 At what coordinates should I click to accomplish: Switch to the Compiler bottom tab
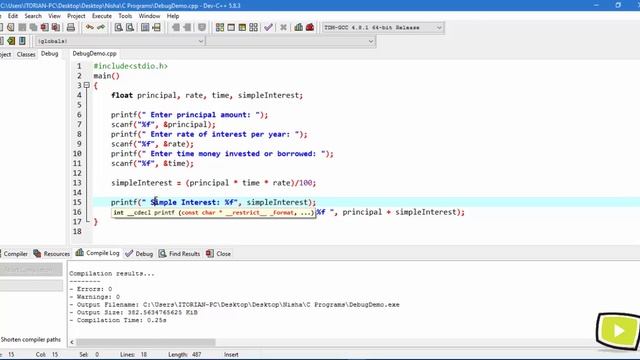(x=15, y=253)
